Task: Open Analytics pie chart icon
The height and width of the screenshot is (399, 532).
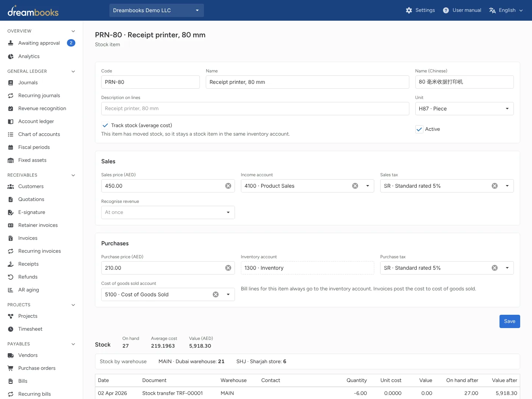Action: (11, 57)
